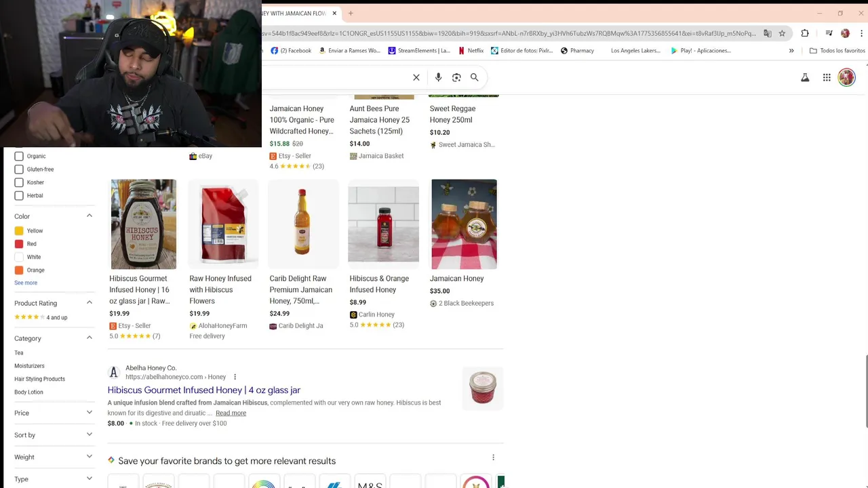Screen dimensions: 868x488
Task: Open a new browser tab
Action: [x=351, y=13]
